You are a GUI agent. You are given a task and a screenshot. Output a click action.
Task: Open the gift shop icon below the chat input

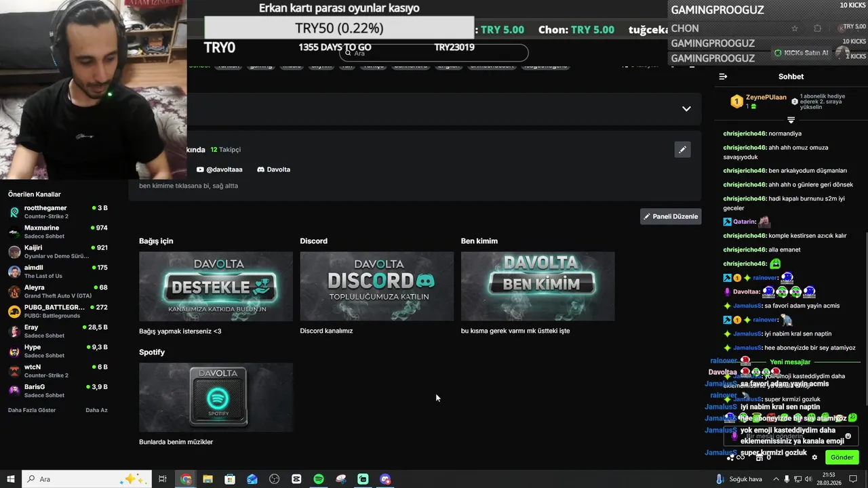[x=759, y=457]
